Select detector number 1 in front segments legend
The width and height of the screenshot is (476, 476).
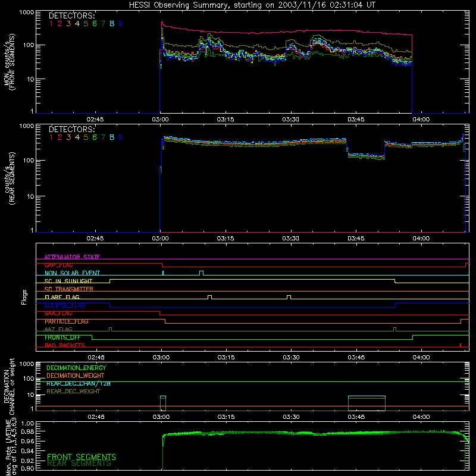[51, 24]
